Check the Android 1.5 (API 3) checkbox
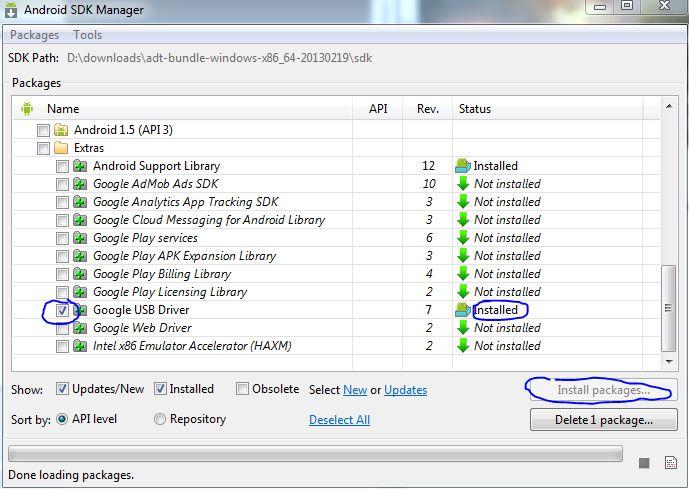This screenshot has height=489, width=689. (44, 130)
